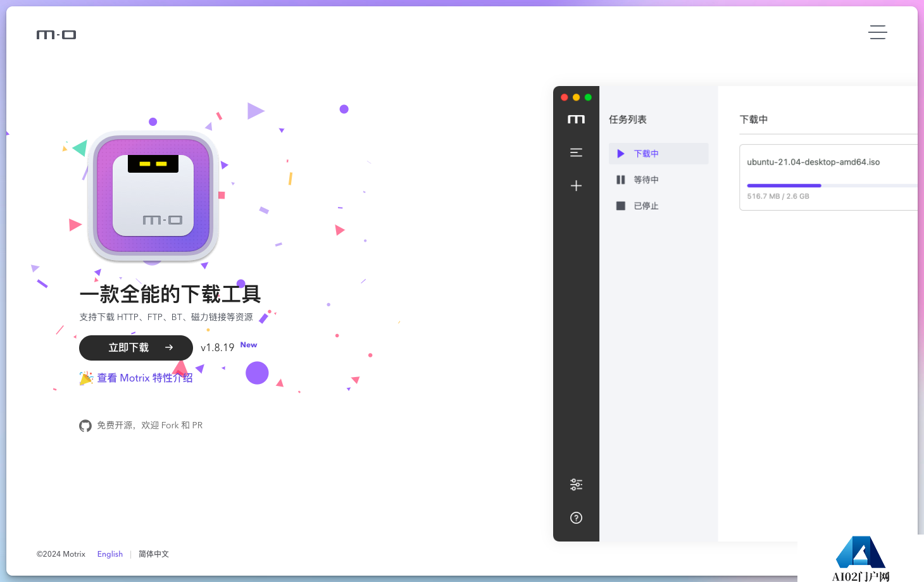Click task list menu icon in sidebar
This screenshot has height=582, width=924.
pos(576,152)
